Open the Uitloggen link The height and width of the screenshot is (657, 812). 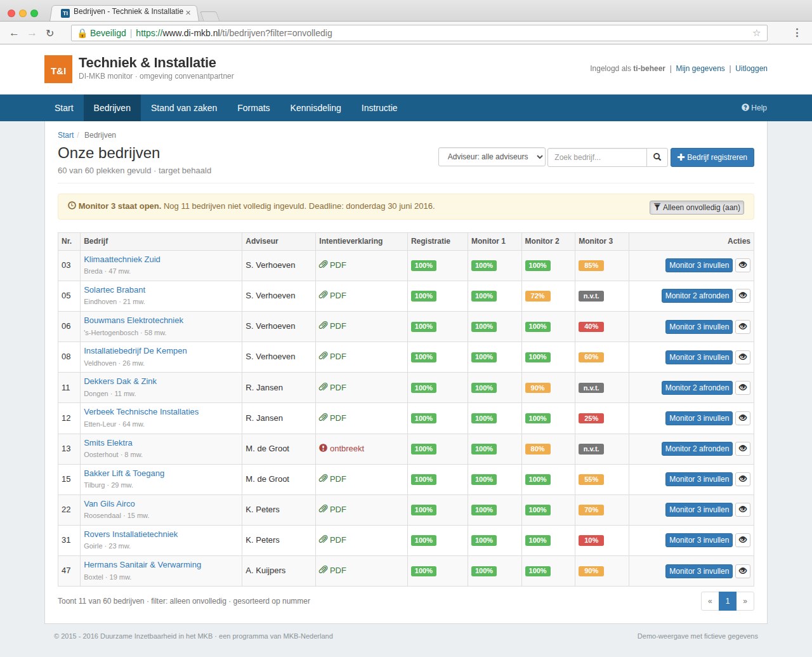click(x=751, y=69)
